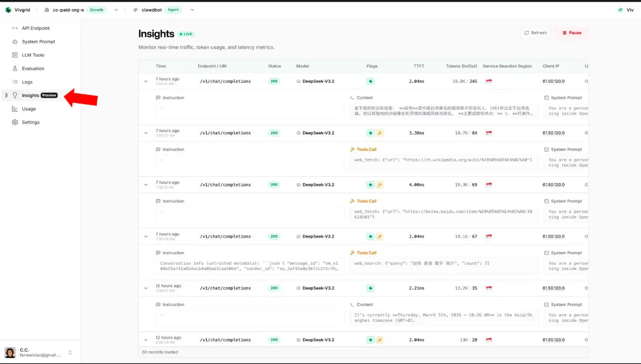Screen dimensions: 641x364
Task: Click the Refresh button
Action: (x=535, y=33)
